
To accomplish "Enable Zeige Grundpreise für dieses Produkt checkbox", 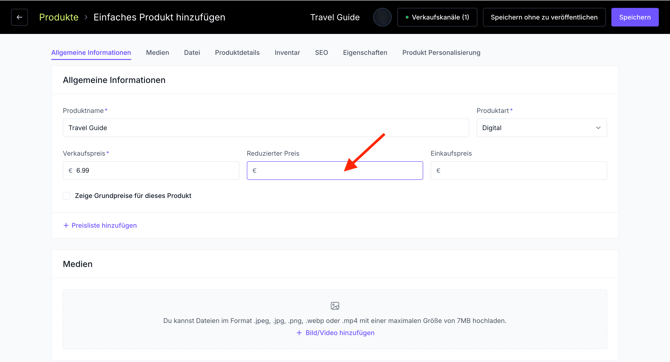I will coord(67,196).
